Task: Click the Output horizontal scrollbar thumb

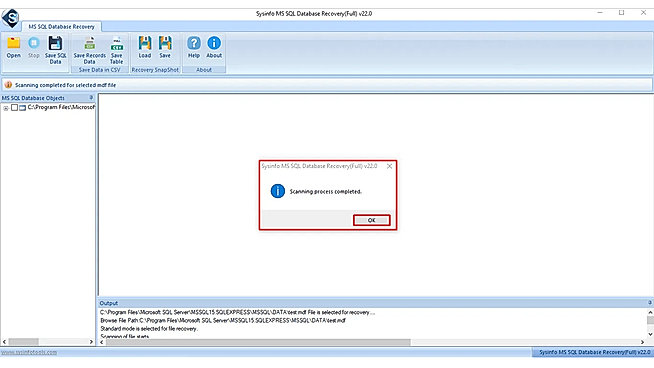Action: pyautogui.click(x=258, y=342)
